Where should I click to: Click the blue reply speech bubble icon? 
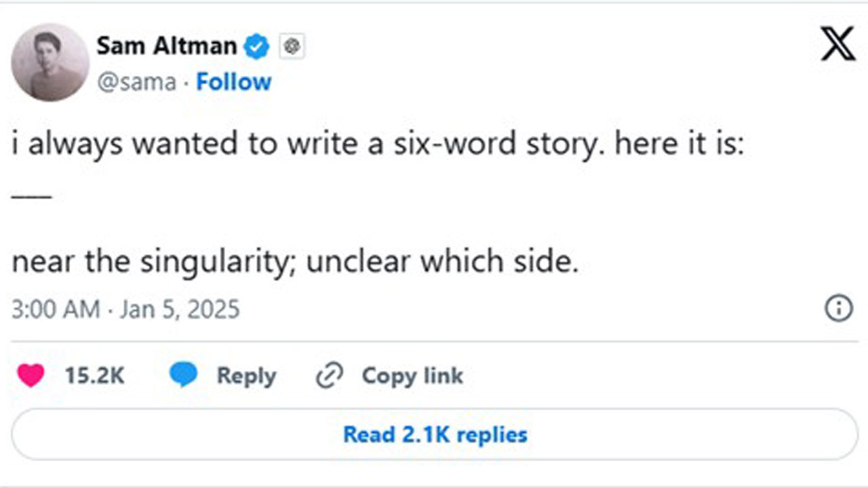[183, 375]
